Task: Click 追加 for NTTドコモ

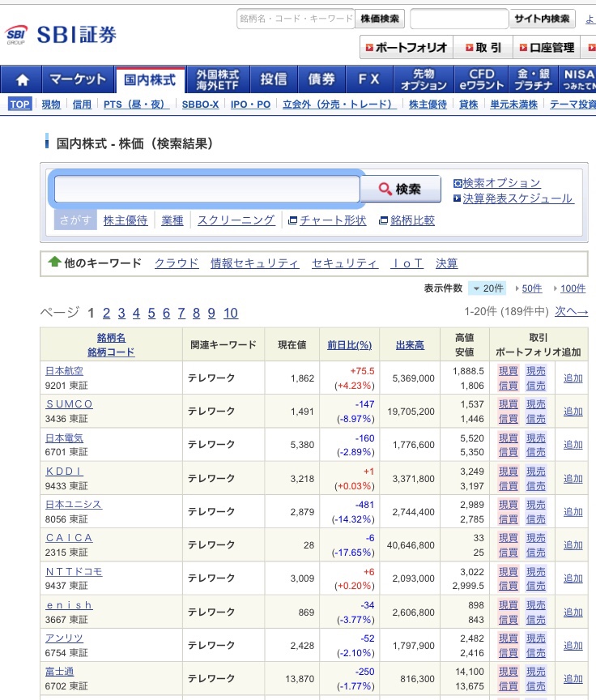Action: (573, 578)
